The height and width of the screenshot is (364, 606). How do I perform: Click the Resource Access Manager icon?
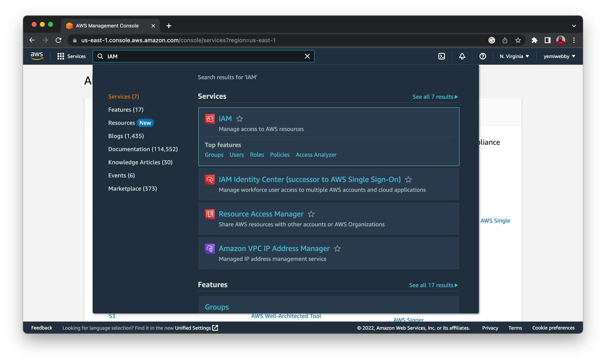(x=210, y=214)
